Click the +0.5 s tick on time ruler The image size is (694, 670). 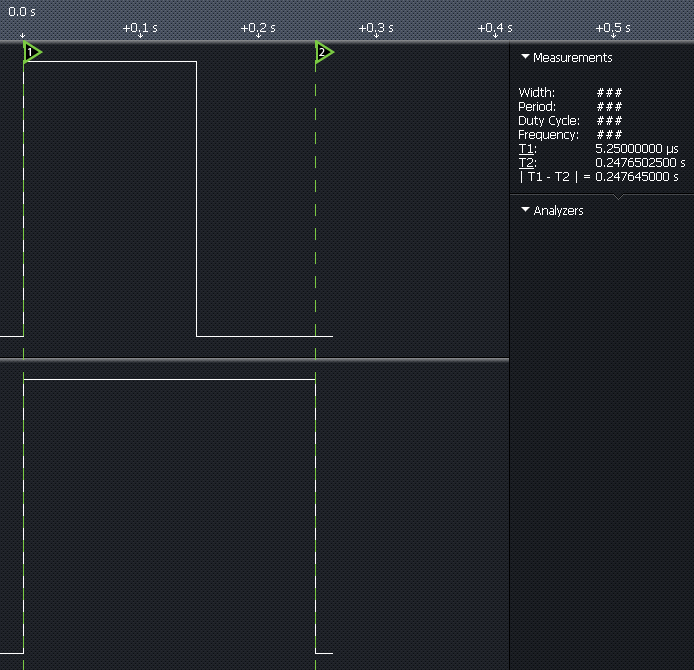coord(612,29)
